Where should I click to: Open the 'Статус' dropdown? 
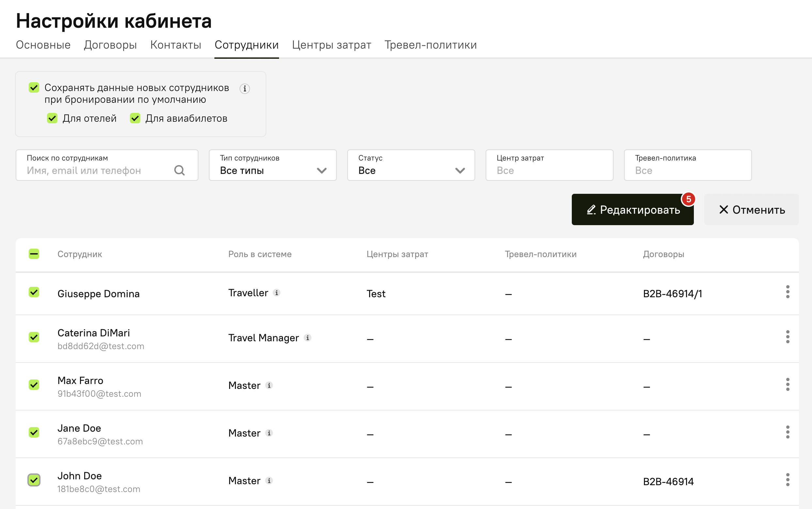pyautogui.click(x=411, y=165)
